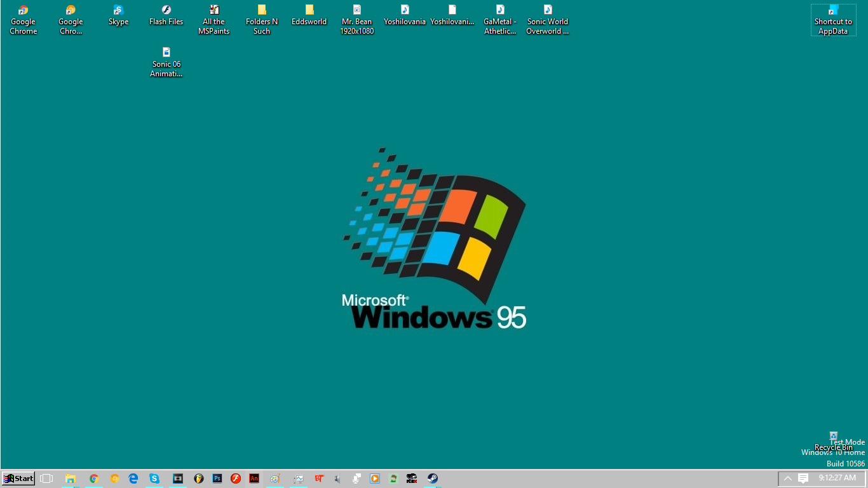Launch Photoshop from the taskbar

click(x=217, y=478)
